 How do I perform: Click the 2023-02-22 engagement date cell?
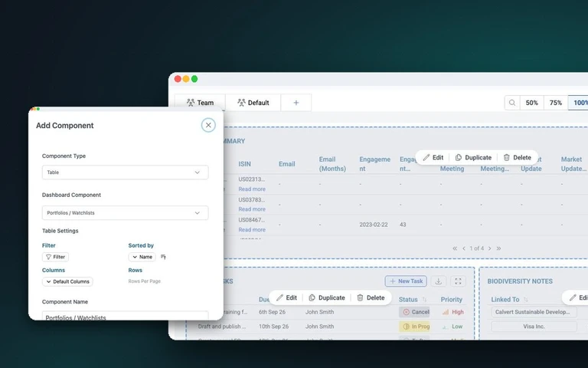(x=374, y=225)
